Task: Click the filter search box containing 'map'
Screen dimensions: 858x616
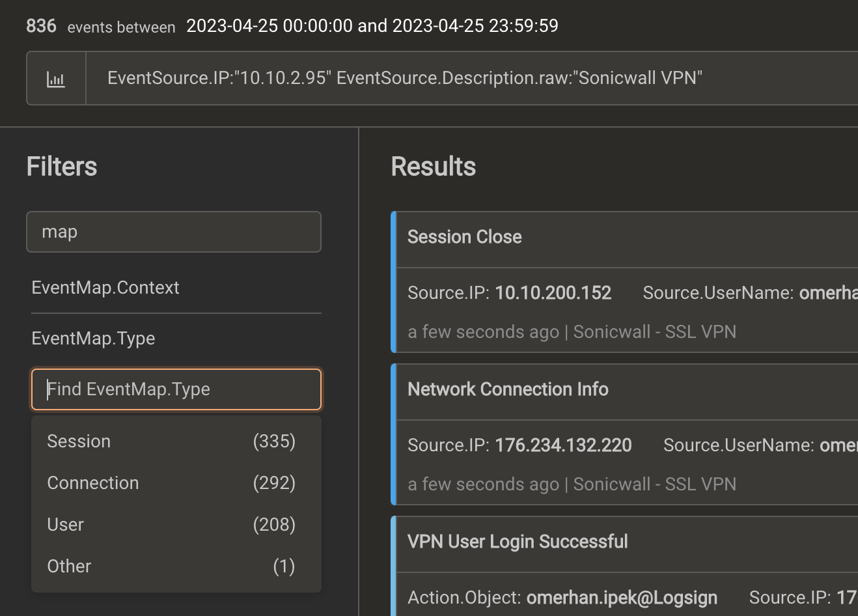Action: [x=174, y=232]
